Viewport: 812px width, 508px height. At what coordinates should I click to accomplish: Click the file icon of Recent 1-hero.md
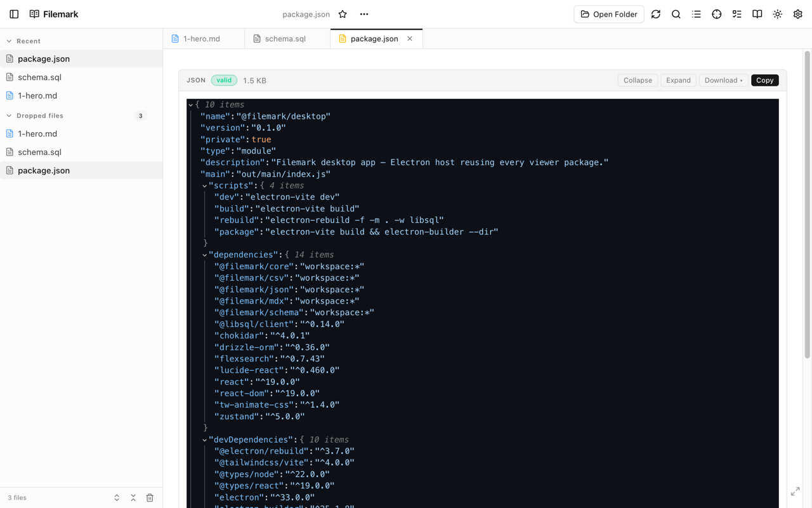[10, 96]
